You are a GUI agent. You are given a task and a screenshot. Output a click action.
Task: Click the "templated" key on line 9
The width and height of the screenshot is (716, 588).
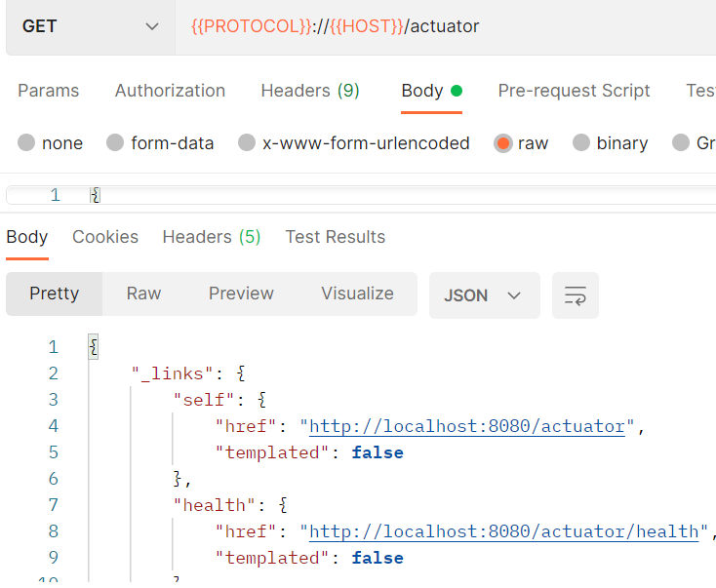pos(272,559)
